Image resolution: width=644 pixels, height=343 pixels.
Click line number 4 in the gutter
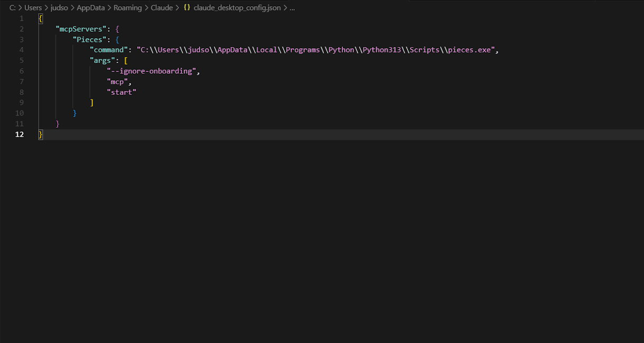click(22, 50)
